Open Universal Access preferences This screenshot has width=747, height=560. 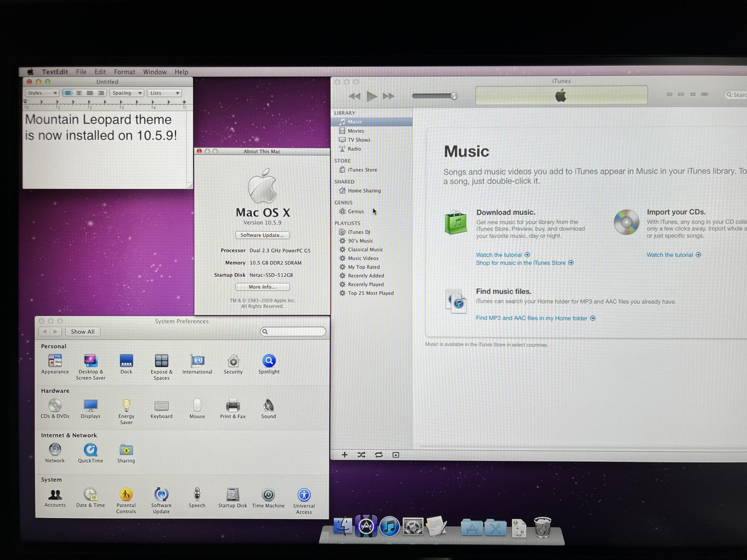click(304, 501)
